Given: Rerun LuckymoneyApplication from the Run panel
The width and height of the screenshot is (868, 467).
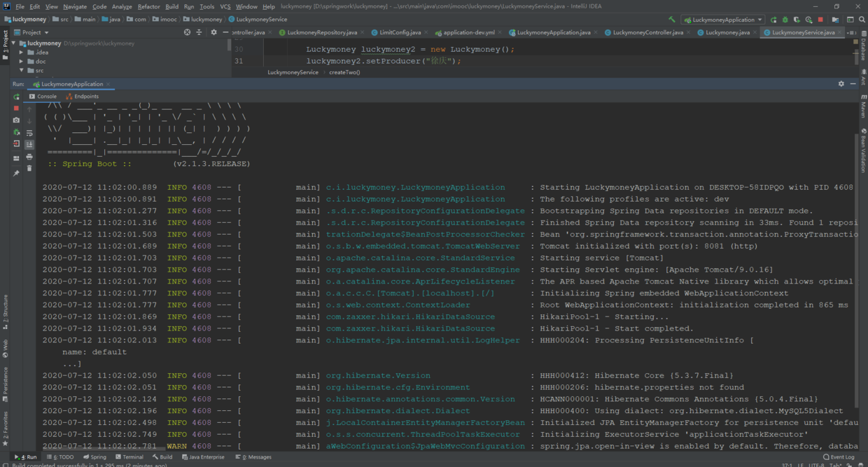Looking at the screenshot, I should point(16,97).
